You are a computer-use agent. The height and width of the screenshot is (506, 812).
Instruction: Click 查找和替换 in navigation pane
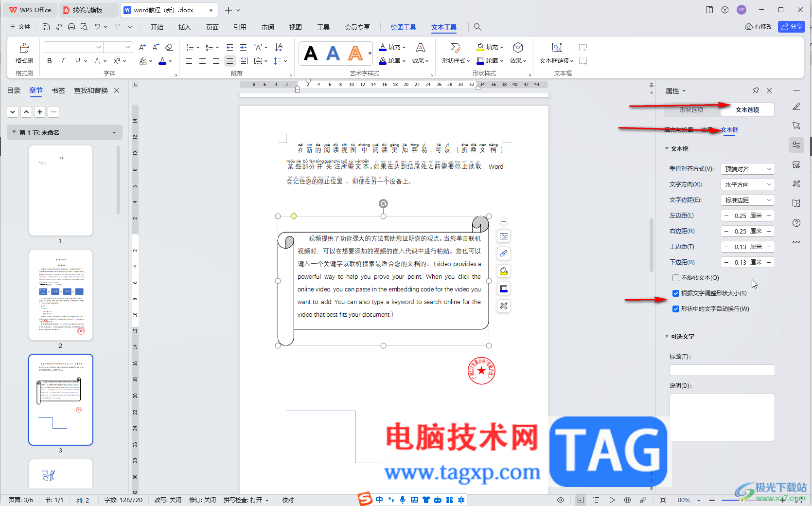(x=91, y=90)
